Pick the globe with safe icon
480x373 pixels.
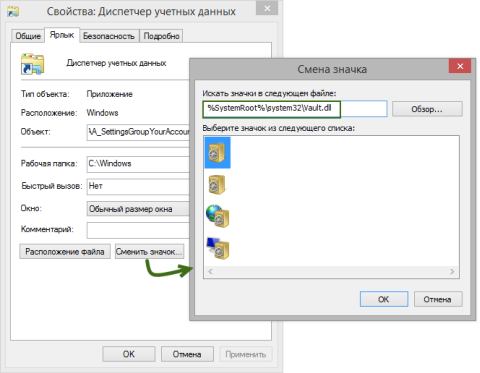[x=217, y=216]
